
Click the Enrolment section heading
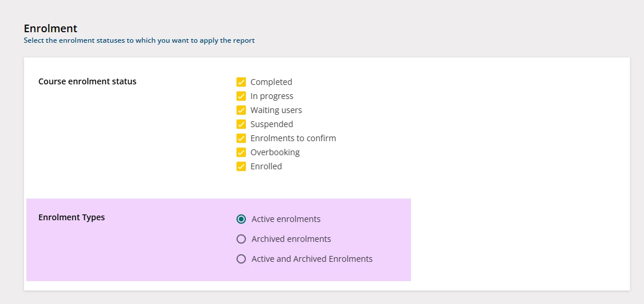click(x=50, y=28)
